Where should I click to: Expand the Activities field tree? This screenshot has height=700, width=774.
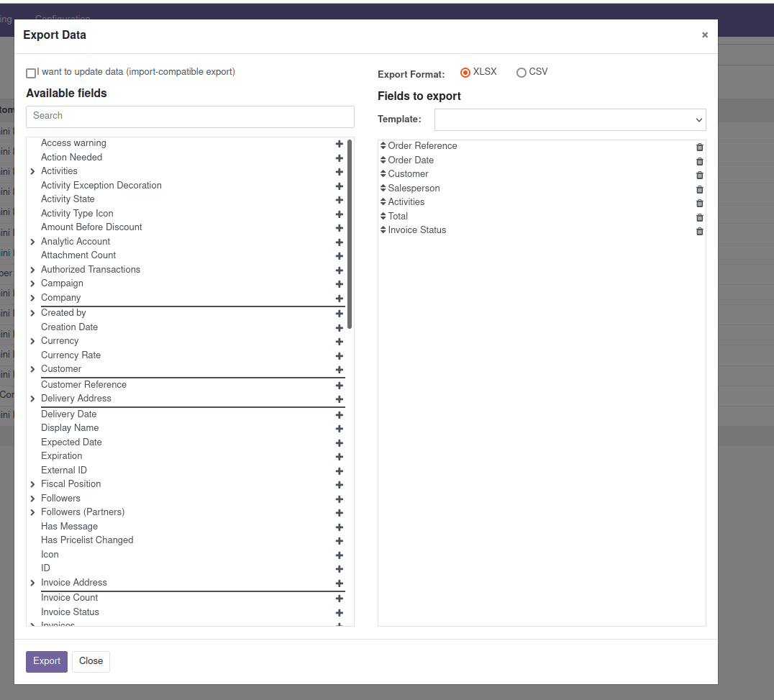click(x=32, y=171)
